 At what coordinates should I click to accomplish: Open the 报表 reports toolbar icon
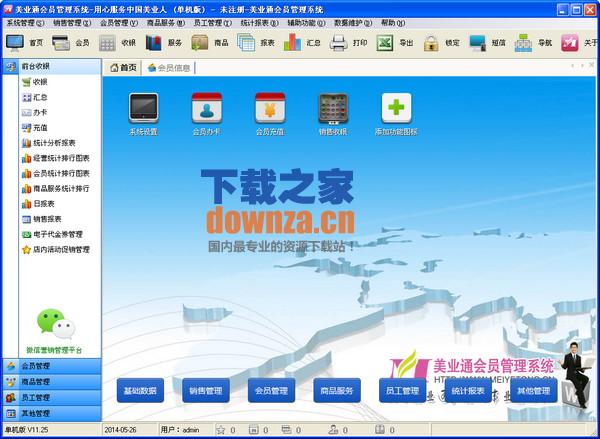pos(246,43)
